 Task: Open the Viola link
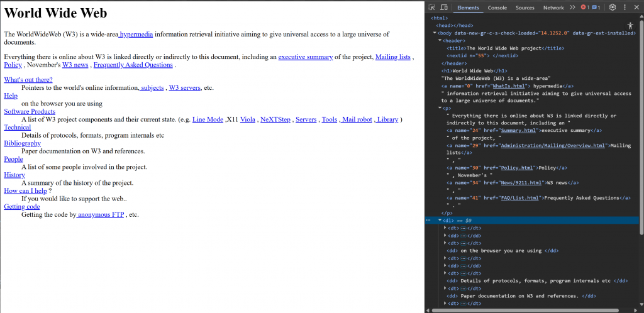pos(248,119)
